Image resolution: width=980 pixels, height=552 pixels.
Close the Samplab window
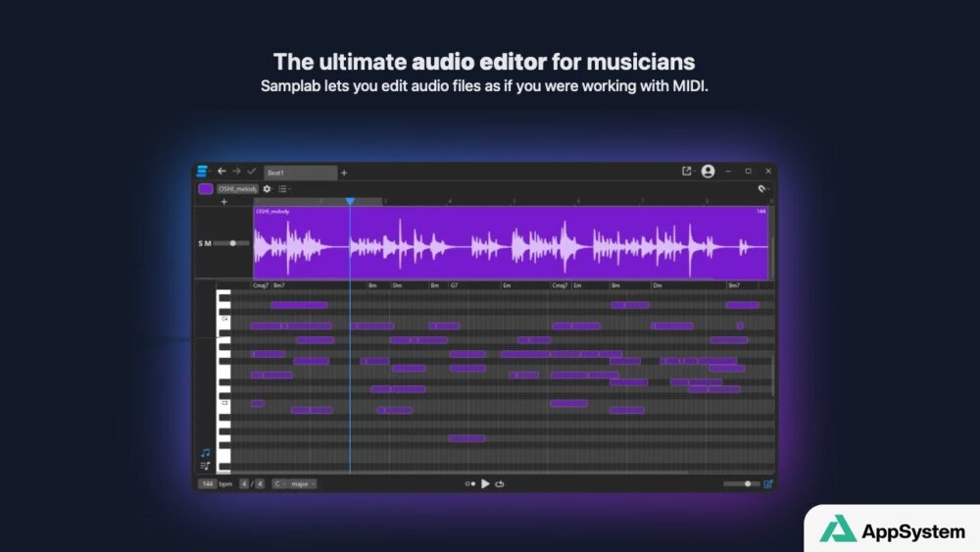768,171
